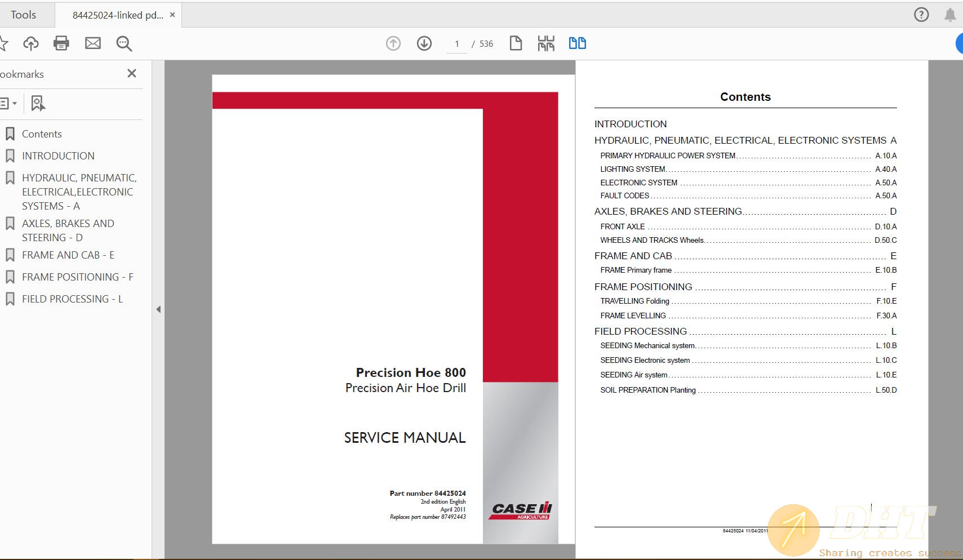Print the document
This screenshot has width=963, height=560.
61,43
